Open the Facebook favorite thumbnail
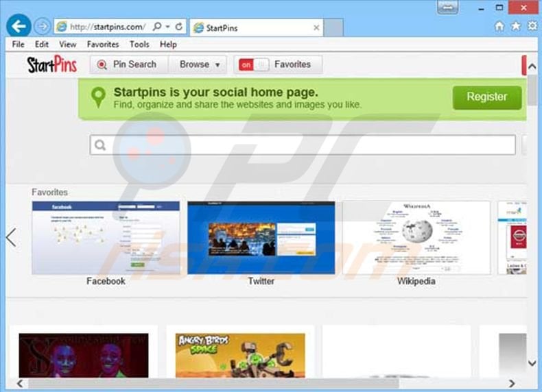The height and width of the screenshot is (392, 542). pyautogui.click(x=106, y=238)
